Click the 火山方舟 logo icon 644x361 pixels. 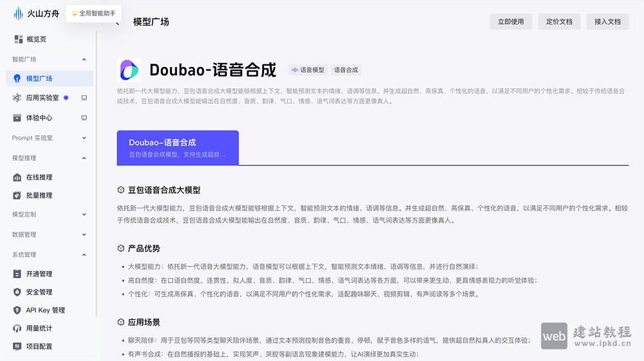click(19, 14)
